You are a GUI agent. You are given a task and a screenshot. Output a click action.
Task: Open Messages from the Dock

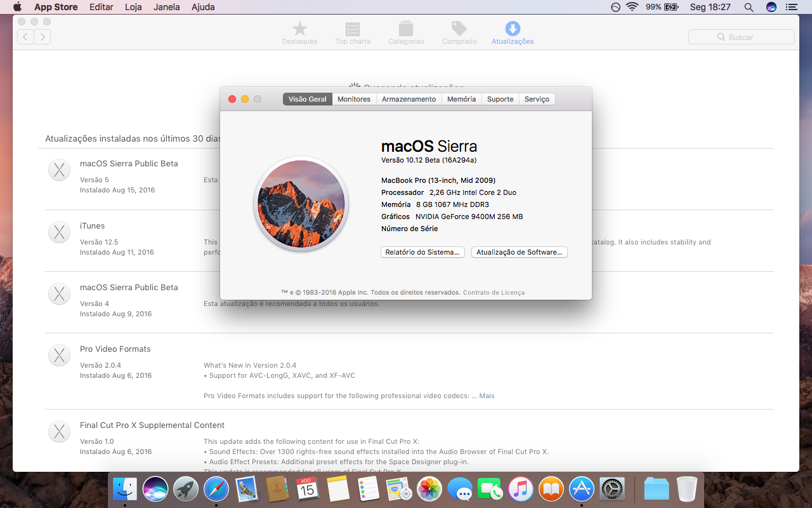(x=460, y=489)
